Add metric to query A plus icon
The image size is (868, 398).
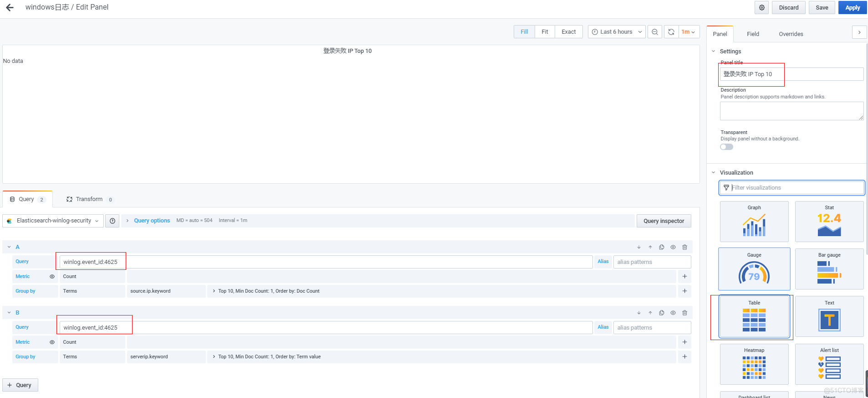pos(684,276)
